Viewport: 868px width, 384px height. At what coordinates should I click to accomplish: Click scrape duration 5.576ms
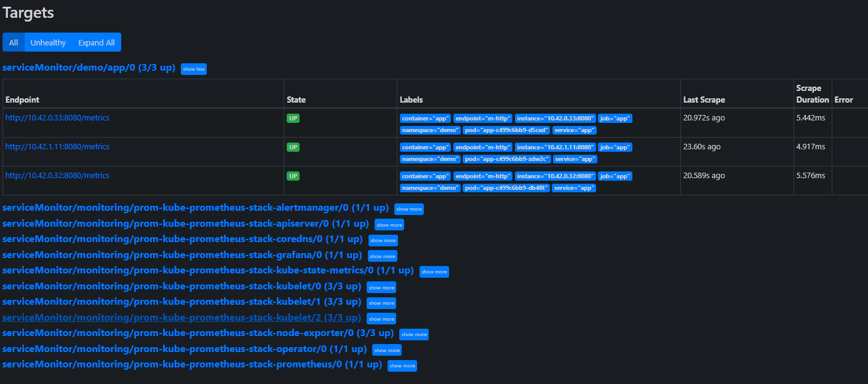[811, 175]
